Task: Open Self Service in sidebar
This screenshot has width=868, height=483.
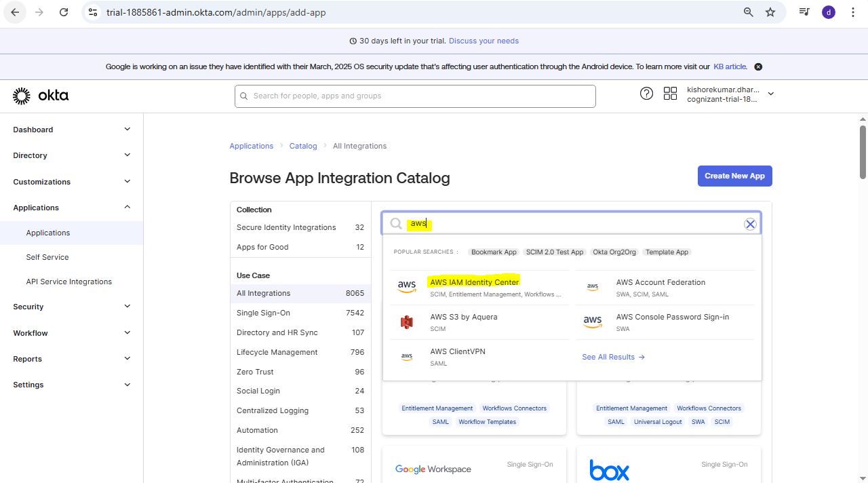Action: click(x=47, y=257)
